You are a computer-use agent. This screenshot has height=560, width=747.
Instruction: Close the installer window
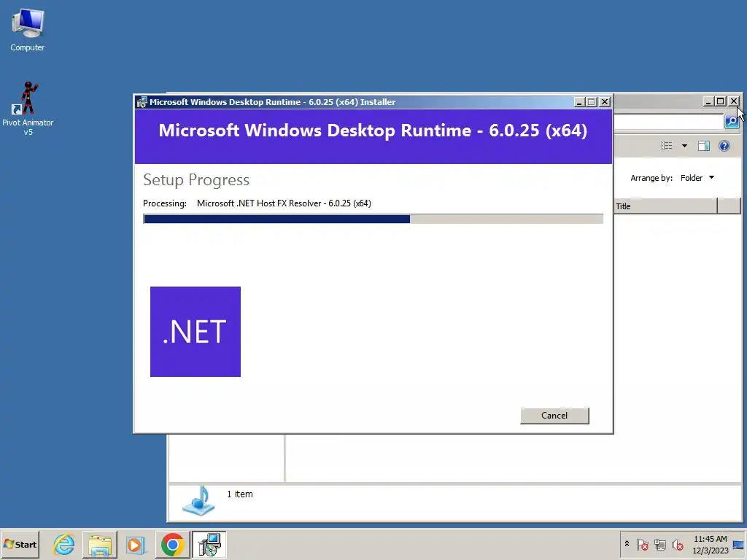605,102
